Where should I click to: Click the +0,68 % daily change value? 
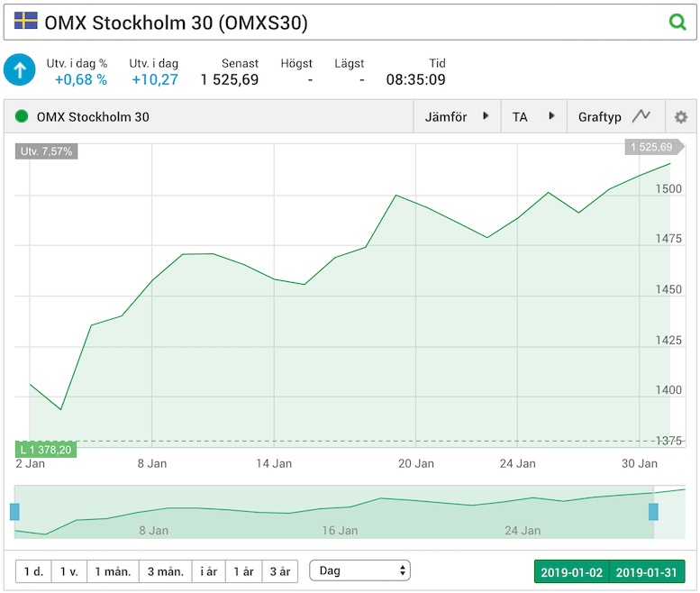click(81, 80)
